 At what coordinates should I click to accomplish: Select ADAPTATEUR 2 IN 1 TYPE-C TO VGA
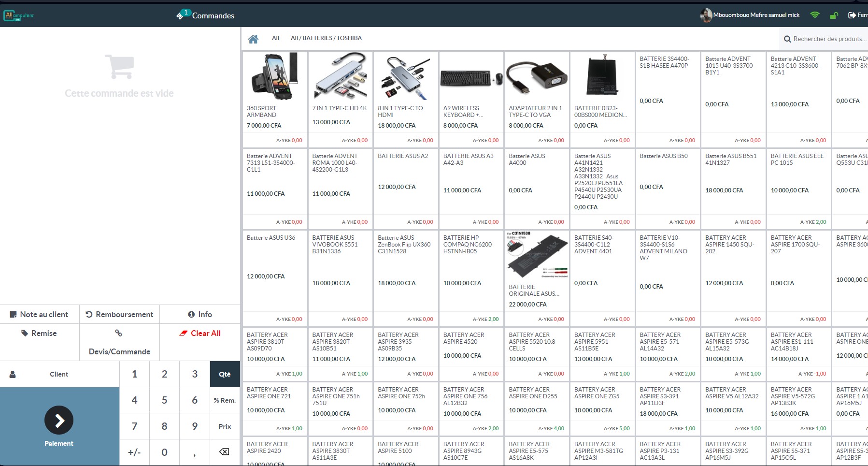537,99
